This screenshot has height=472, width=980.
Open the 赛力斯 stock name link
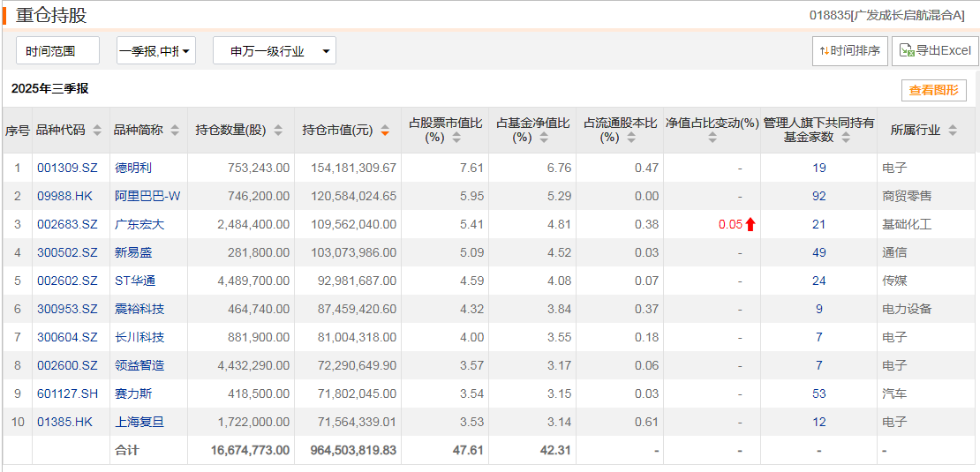pos(133,394)
